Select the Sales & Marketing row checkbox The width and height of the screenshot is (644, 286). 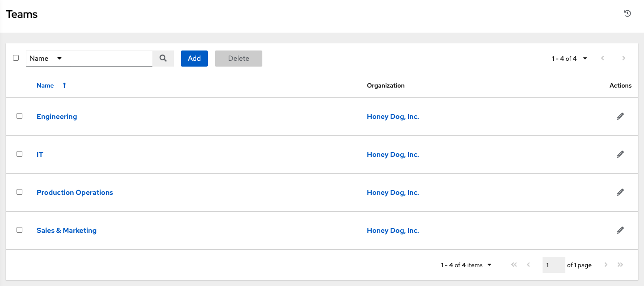[19, 230]
